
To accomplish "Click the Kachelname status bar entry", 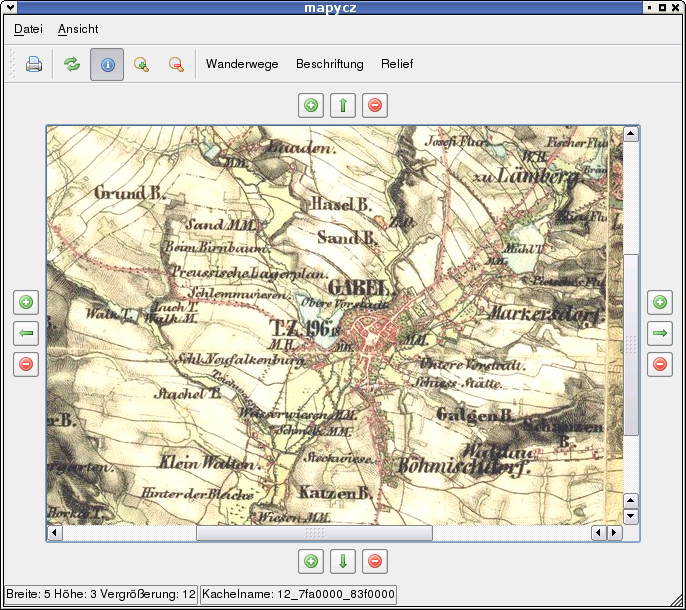I will 298,594.
